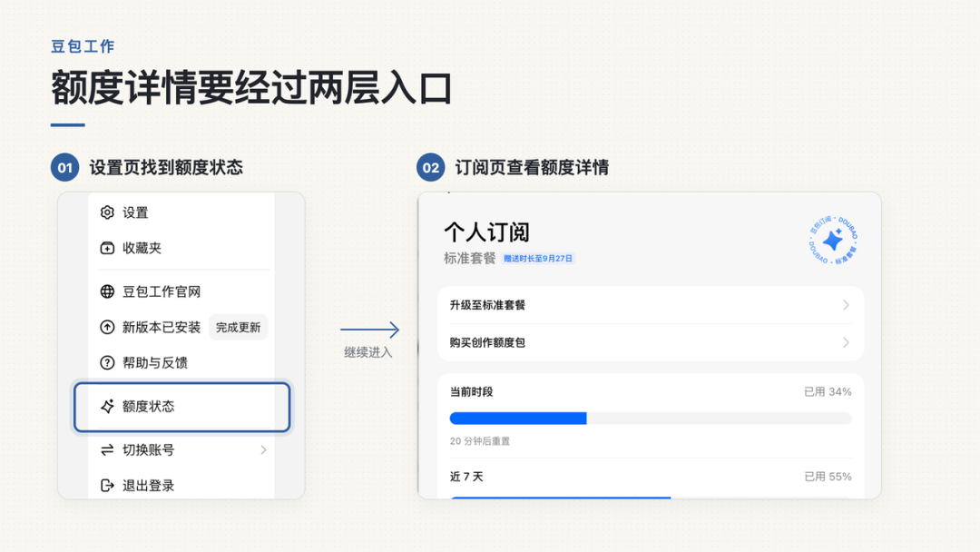Select the 帮助与反馈 menu entry
Viewport: 980px width, 552px height.
point(181,362)
